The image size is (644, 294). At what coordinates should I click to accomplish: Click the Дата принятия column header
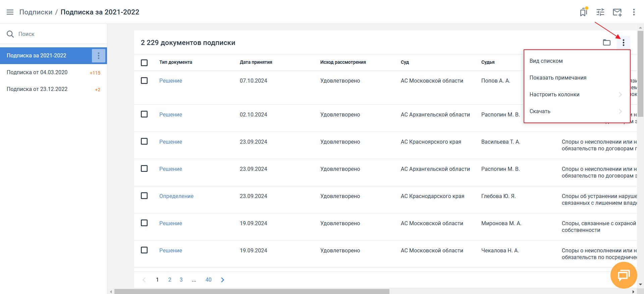click(x=256, y=62)
